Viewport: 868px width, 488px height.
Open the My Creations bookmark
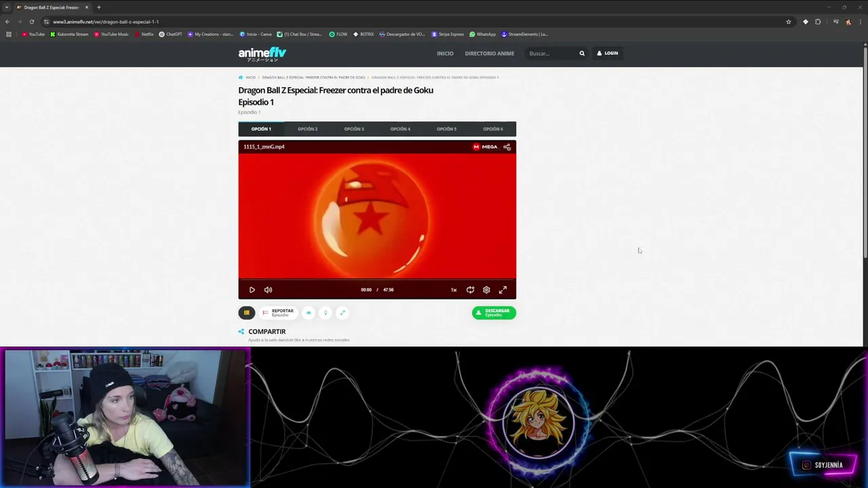[x=210, y=34]
